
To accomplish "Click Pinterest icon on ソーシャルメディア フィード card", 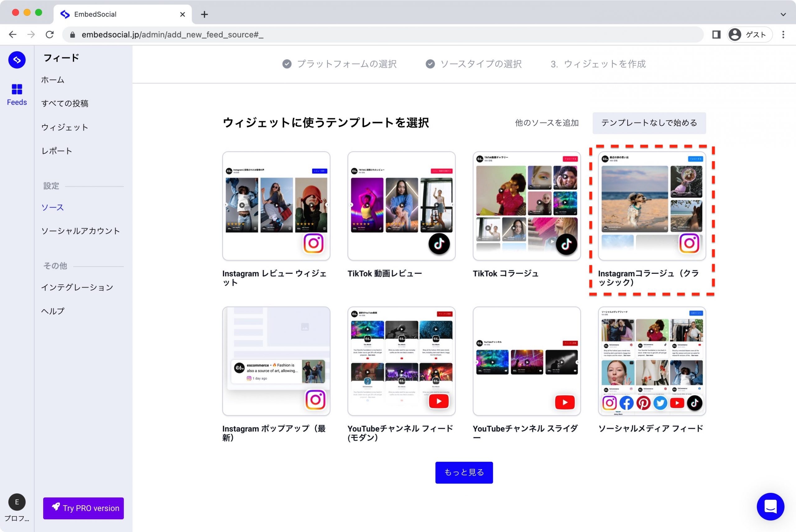I will (x=643, y=403).
